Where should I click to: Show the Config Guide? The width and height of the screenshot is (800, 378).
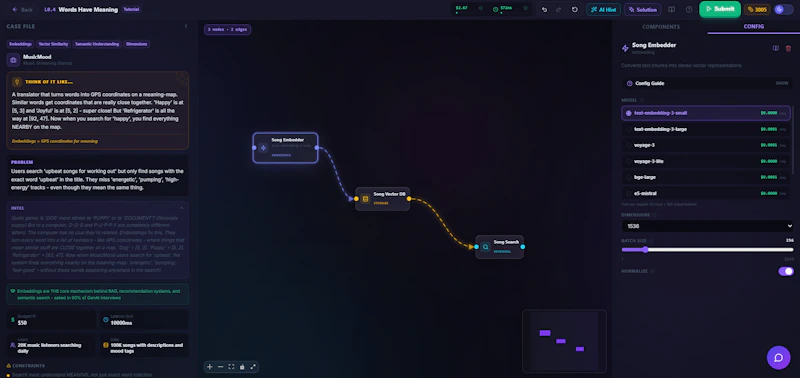pyautogui.click(x=707, y=83)
